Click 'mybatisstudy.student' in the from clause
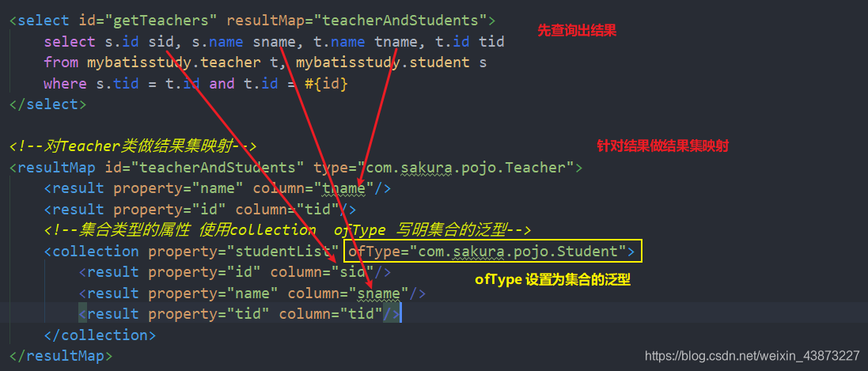Viewport: 868px width, 371px height. point(382,62)
